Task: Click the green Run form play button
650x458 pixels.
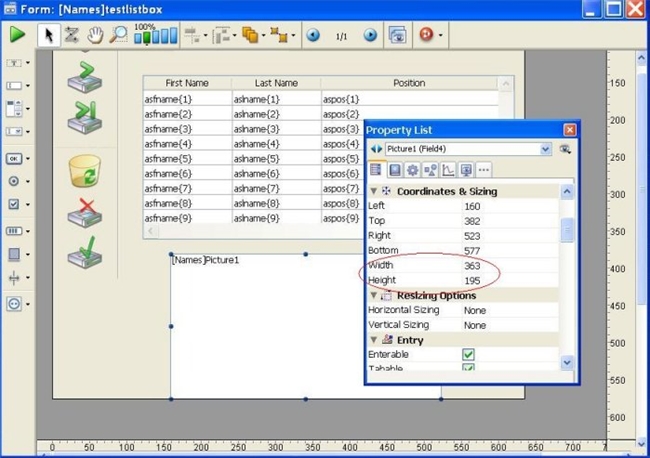Action: (17, 35)
